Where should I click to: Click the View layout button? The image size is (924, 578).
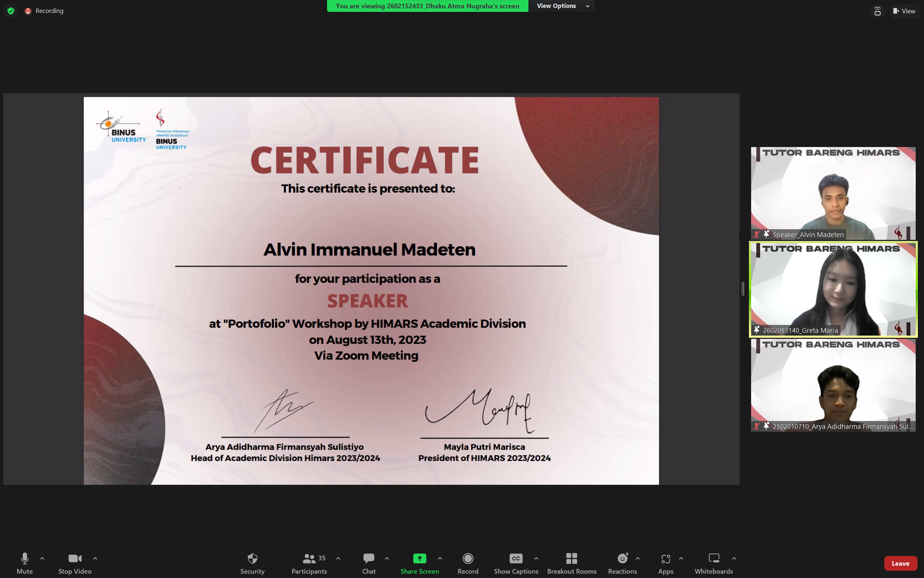pos(904,11)
